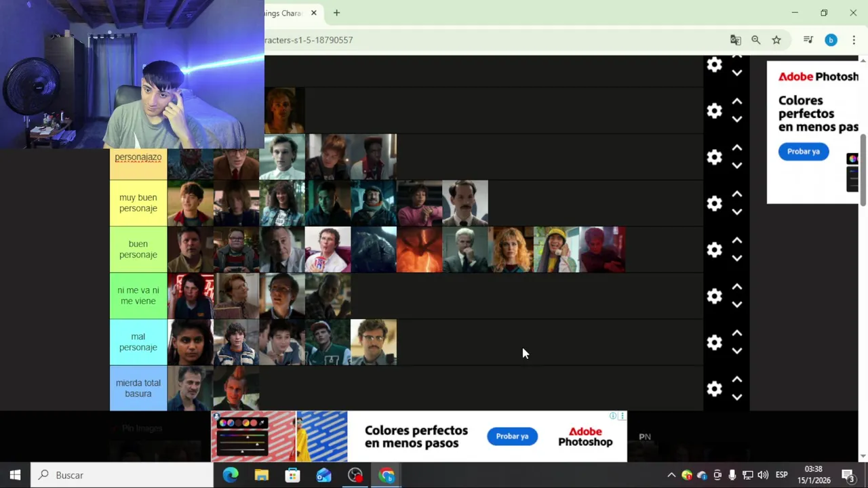Select the tier label ni me va ni me viene
868x488 pixels.
(138, 296)
